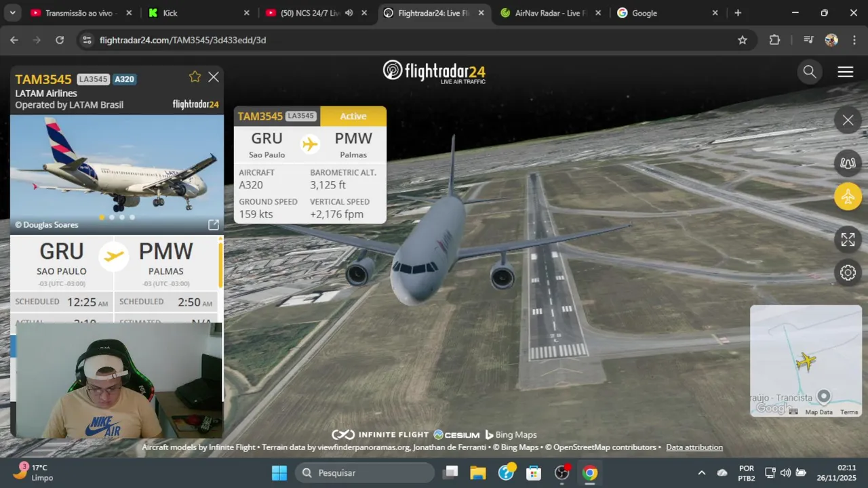Open the volume control in system tray

pos(785,472)
